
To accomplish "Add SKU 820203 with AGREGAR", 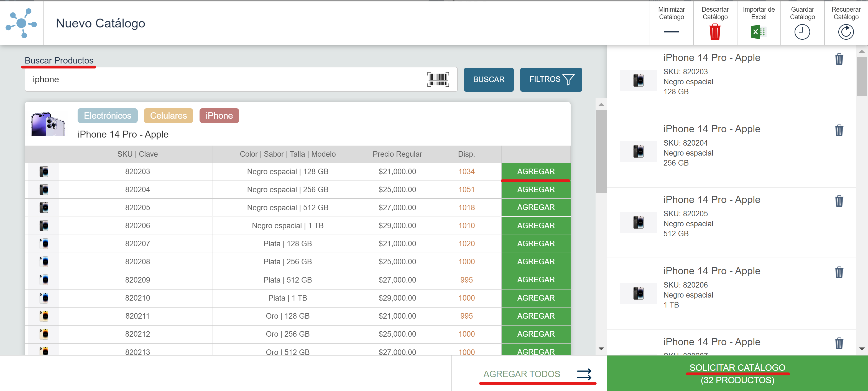I will click(x=536, y=172).
